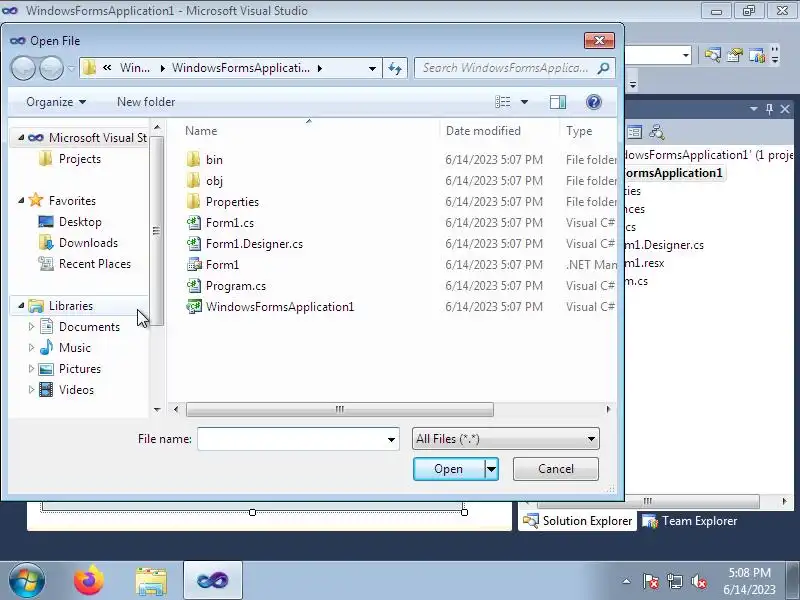Switch to the Team Explorer tab
The height and width of the screenshot is (600, 800).
690,521
